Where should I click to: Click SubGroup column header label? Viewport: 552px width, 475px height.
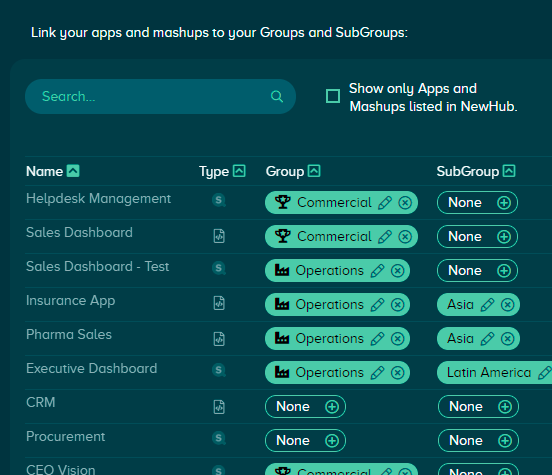click(x=468, y=172)
